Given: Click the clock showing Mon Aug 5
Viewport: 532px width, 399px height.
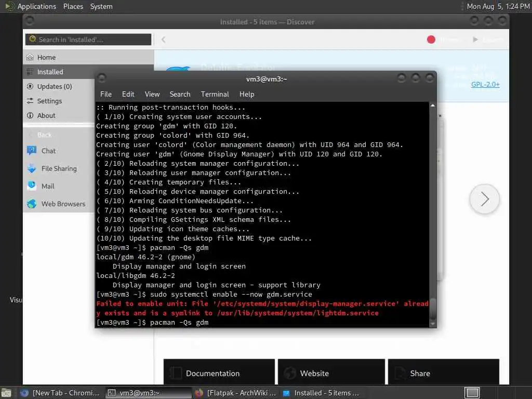Looking at the screenshot, I should pyautogui.click(x=498, y=6).
